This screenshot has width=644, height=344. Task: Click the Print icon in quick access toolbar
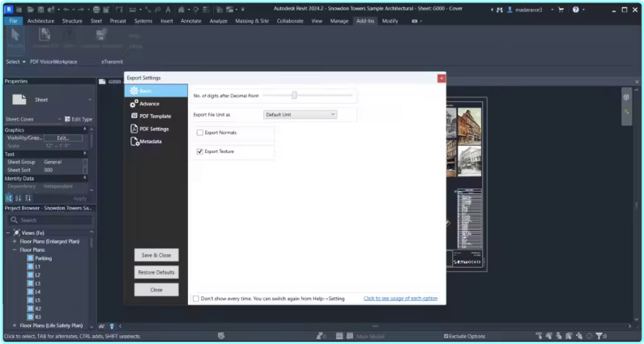tap(96, 9)
